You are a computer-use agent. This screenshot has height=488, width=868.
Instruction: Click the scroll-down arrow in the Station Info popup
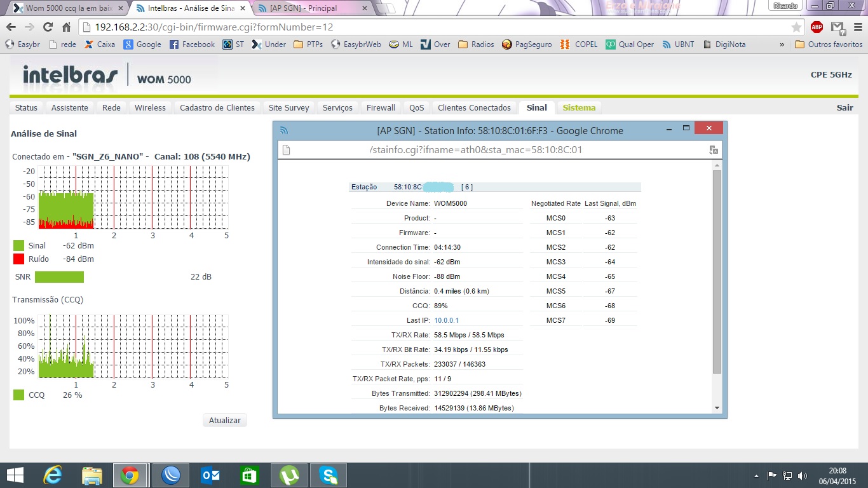pyautogui.click(x=717, y=408)
